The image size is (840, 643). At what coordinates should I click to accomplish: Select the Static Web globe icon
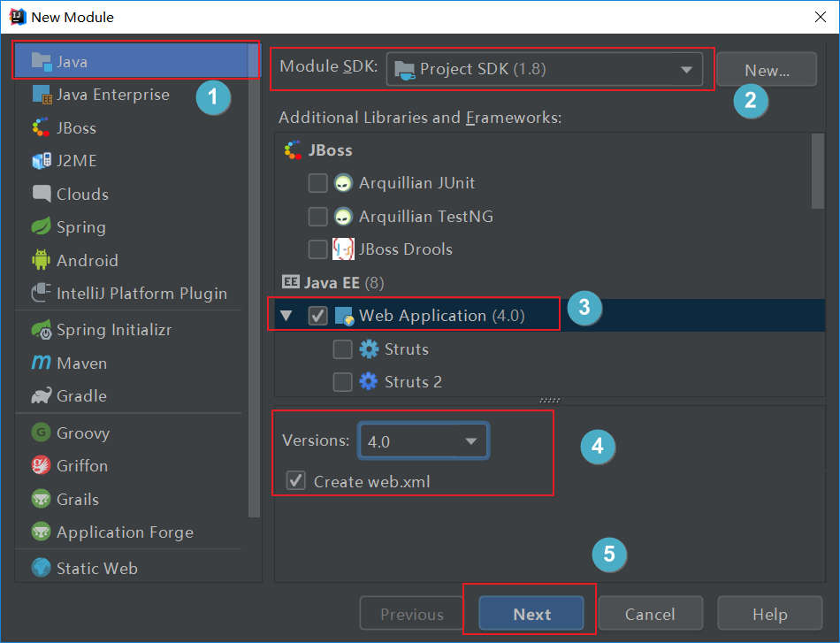[x=42, y=568]
